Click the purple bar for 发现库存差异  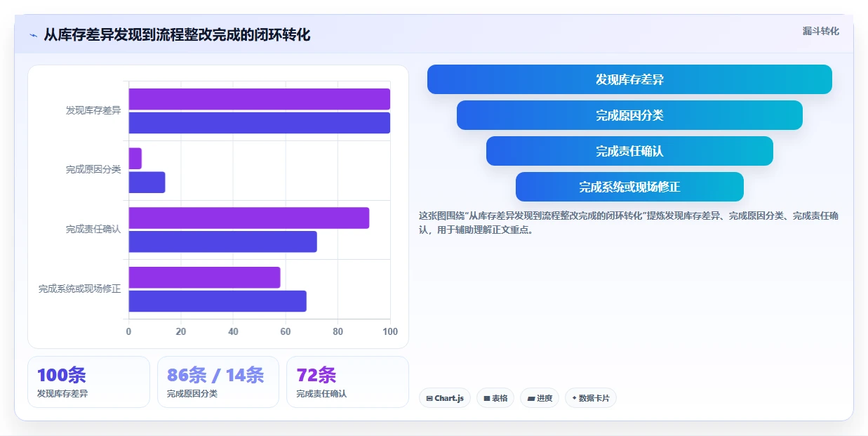click(259, 99)
